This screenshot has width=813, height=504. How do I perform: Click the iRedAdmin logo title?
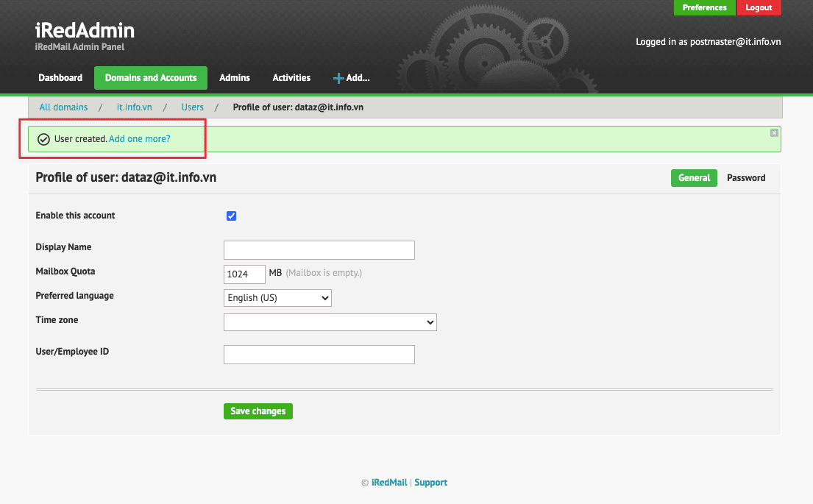coord(85,31)
